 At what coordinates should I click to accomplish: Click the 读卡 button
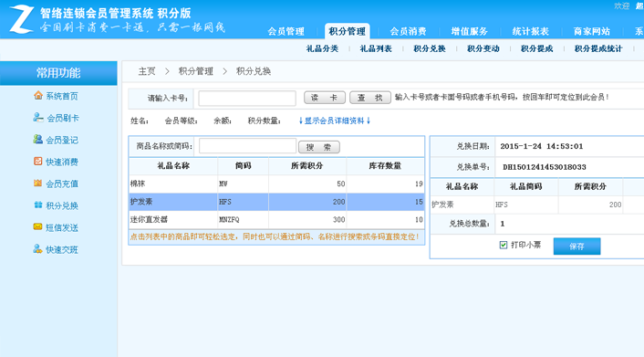coord(325,98)
